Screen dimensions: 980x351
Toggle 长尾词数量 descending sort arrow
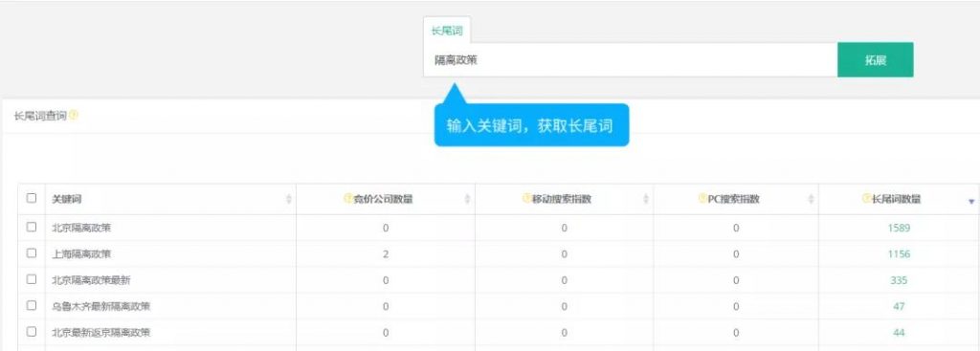tap(971, 202)
